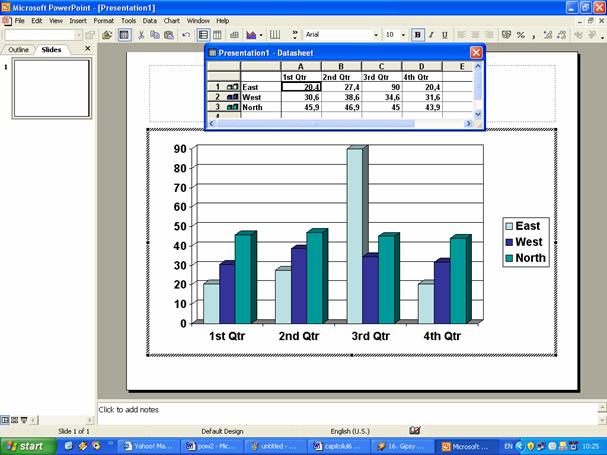Toggle Italic formatting in toolbar
The height and width of the screenshot is (455, 607).
pyautogui.click(x=431, y=35)
